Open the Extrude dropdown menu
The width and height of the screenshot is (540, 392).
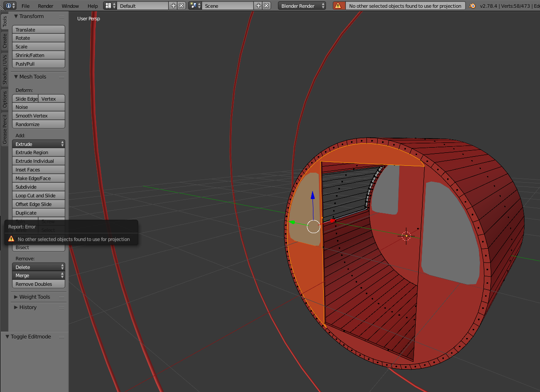[38, 144]
